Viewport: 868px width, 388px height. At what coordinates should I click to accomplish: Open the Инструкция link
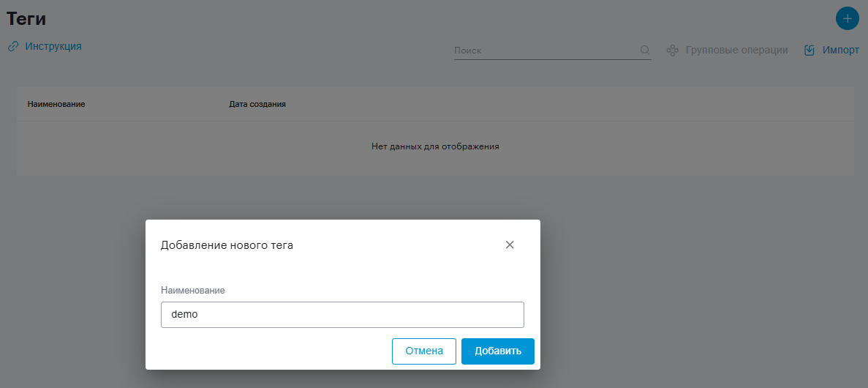53,47
